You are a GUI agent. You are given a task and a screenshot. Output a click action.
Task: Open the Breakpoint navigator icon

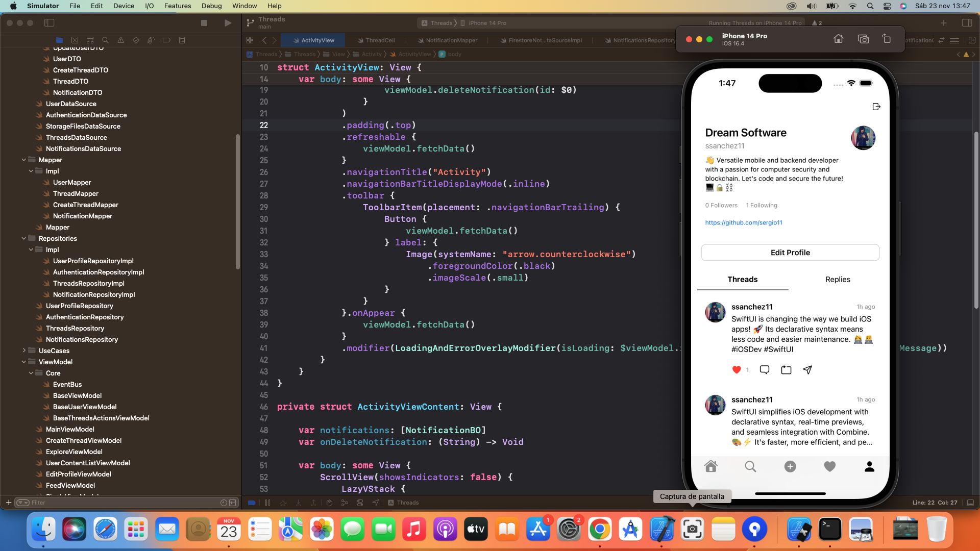[x=166, y=40]
